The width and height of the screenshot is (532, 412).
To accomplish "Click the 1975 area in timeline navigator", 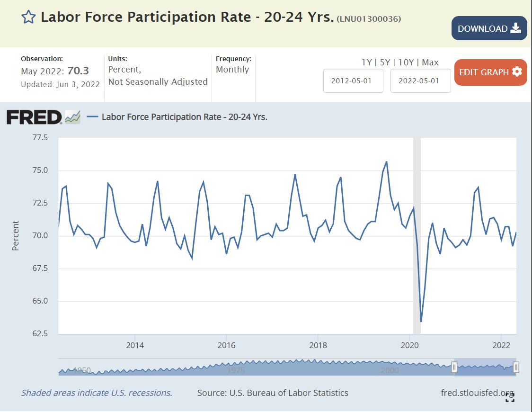I will 236,370.
